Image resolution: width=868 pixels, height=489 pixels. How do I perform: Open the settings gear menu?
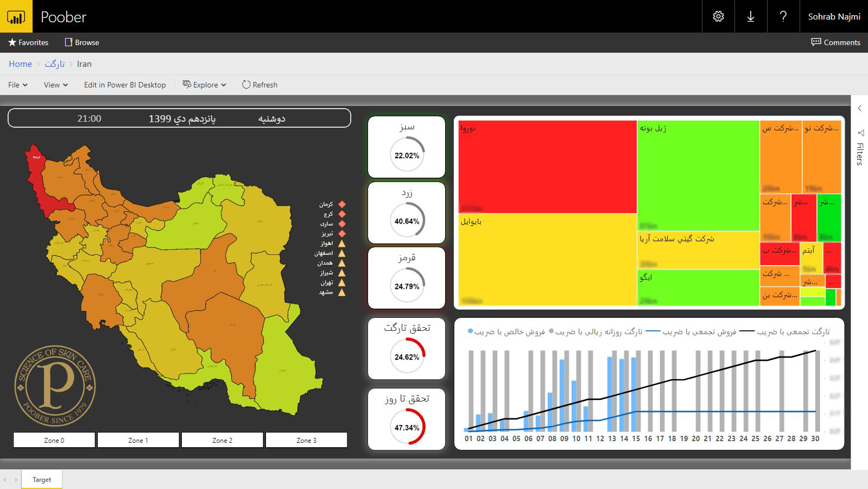718,16
